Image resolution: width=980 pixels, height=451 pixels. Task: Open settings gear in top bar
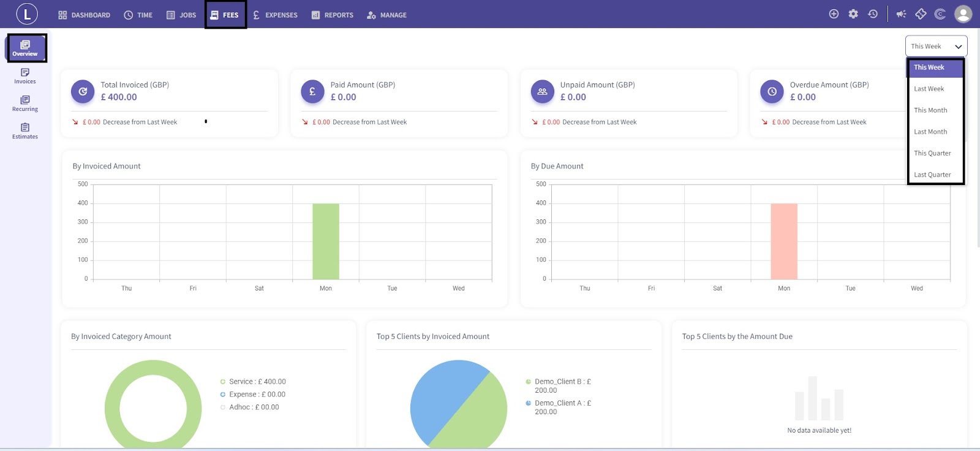(853, 14)
